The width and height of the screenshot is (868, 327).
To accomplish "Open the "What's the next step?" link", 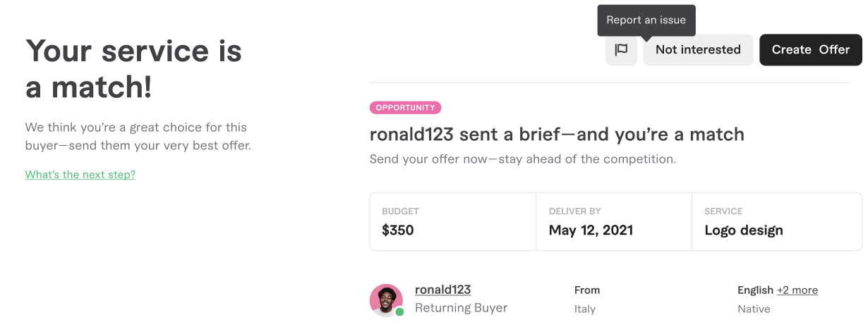I will (80, 175).
